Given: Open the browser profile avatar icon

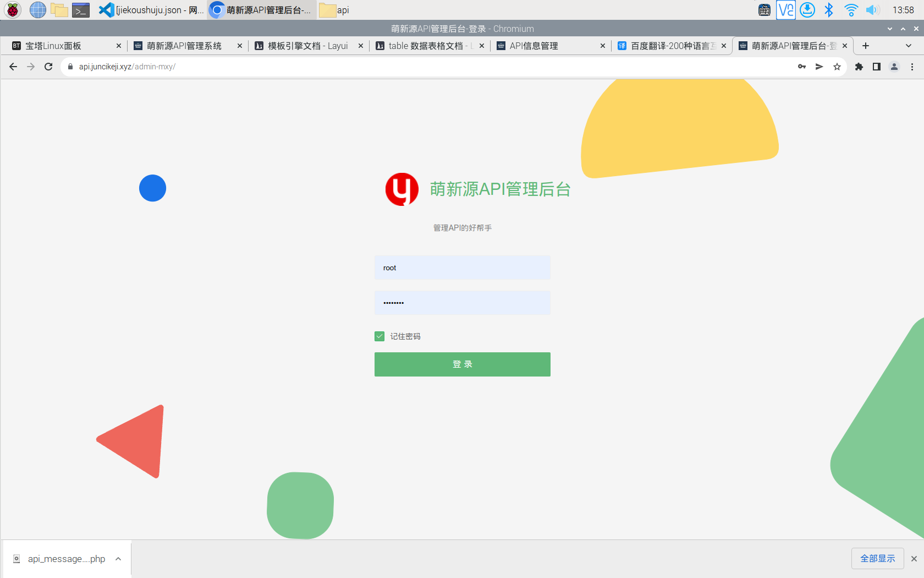Looking at the screenshot, I should (x=894, y=66).
